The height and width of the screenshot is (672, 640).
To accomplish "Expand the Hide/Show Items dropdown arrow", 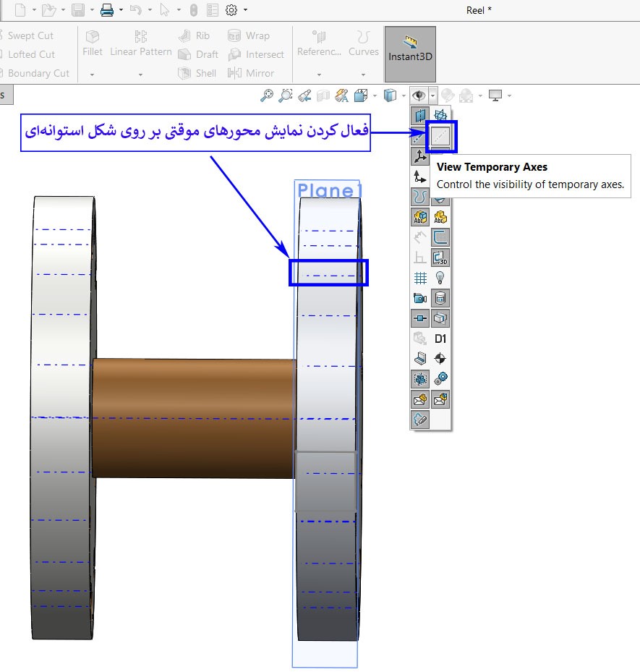I will 432,95.
